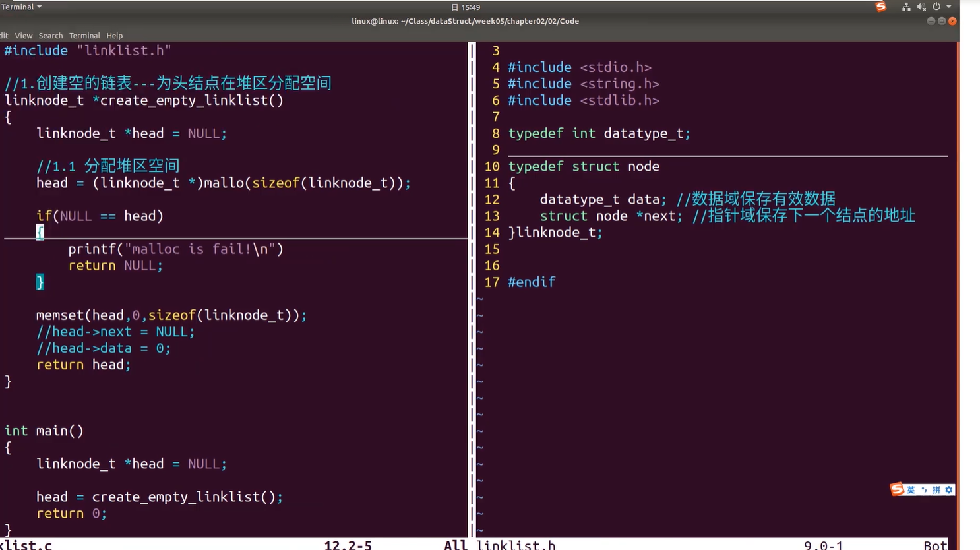Click datatype_t data; on line 12
Image resolution: width=980 pixels, height=550 pixels.
603,199
